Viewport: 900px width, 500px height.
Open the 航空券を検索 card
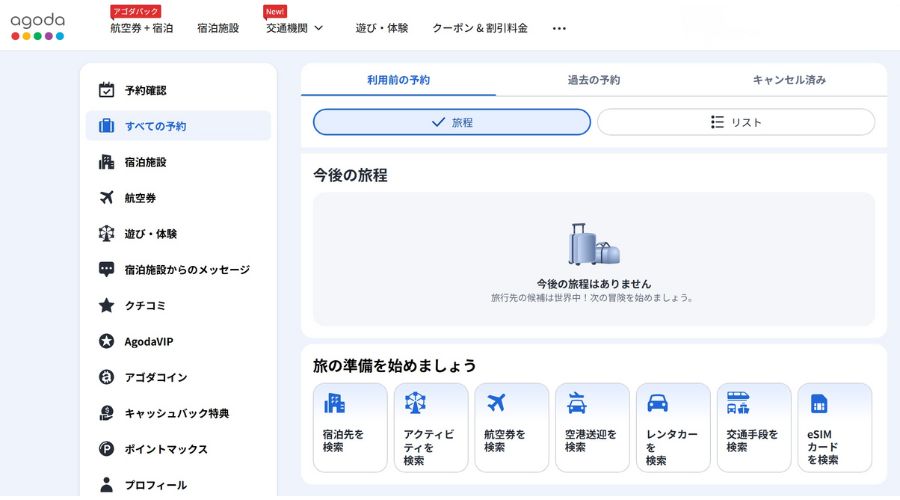(x=511, y=428)
